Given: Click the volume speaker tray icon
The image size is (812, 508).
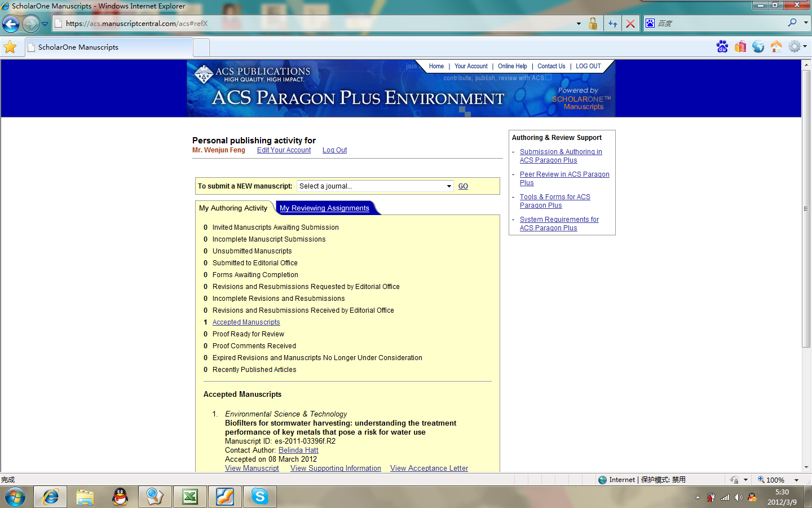Looking at the screenshot, I should pos(739,497).
